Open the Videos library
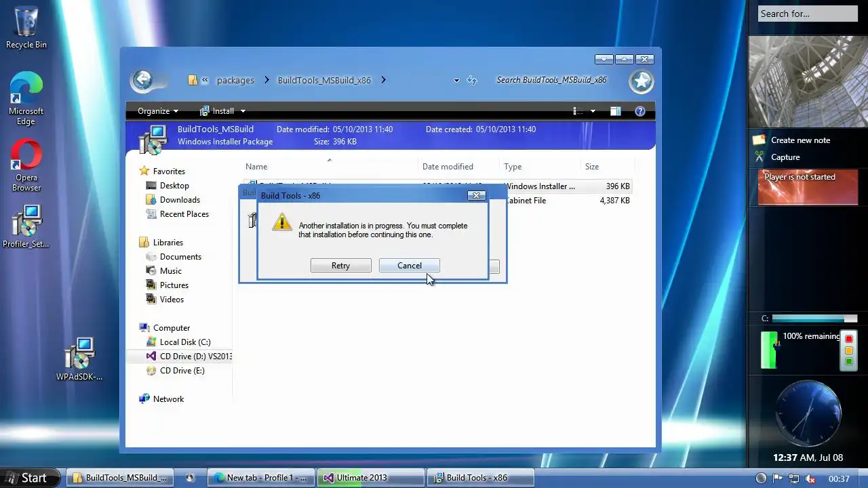Screen dimensions: 868x488 point(172,300)
